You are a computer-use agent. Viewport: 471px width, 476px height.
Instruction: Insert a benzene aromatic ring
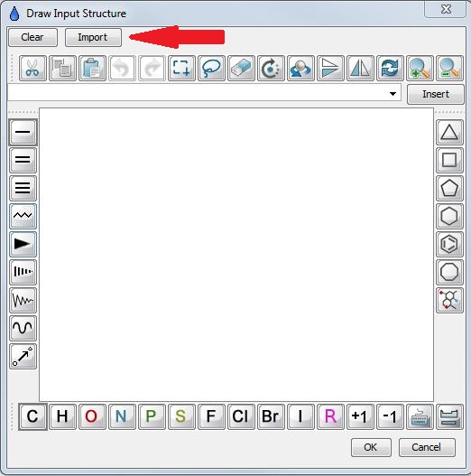[449, 244]
